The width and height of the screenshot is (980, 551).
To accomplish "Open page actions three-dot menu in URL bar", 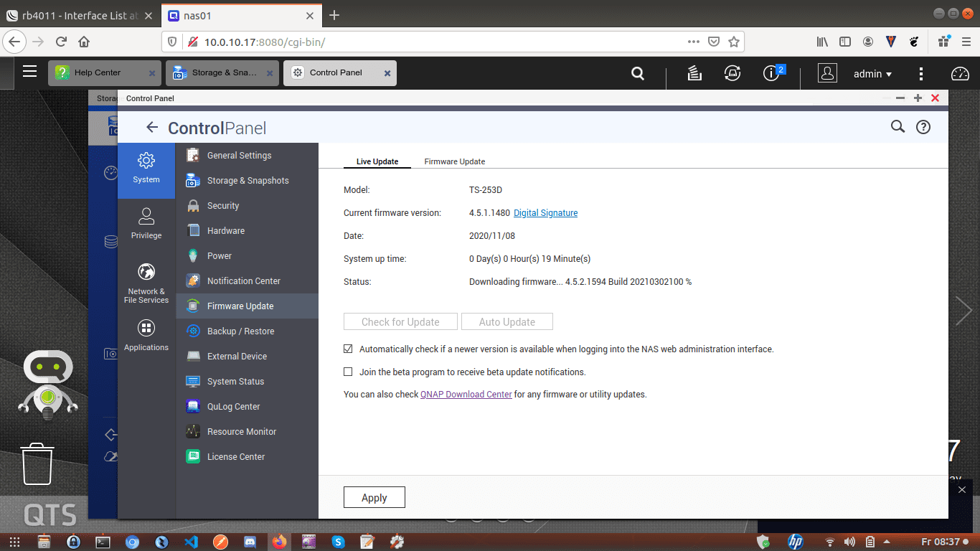I will [693, 42].
